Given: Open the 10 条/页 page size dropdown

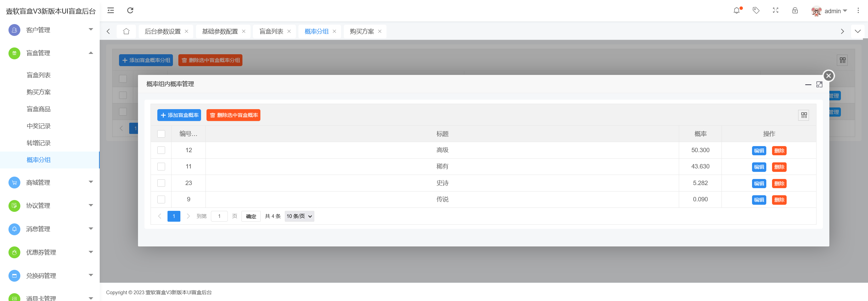Looking at the screenshot, I should [299, 216].
